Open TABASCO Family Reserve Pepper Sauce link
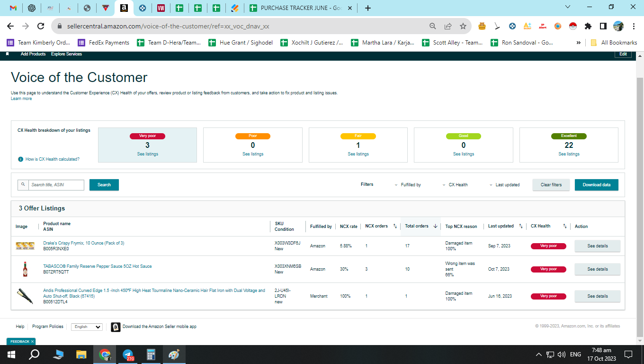 pyautogui.click(x=98, y=266)
